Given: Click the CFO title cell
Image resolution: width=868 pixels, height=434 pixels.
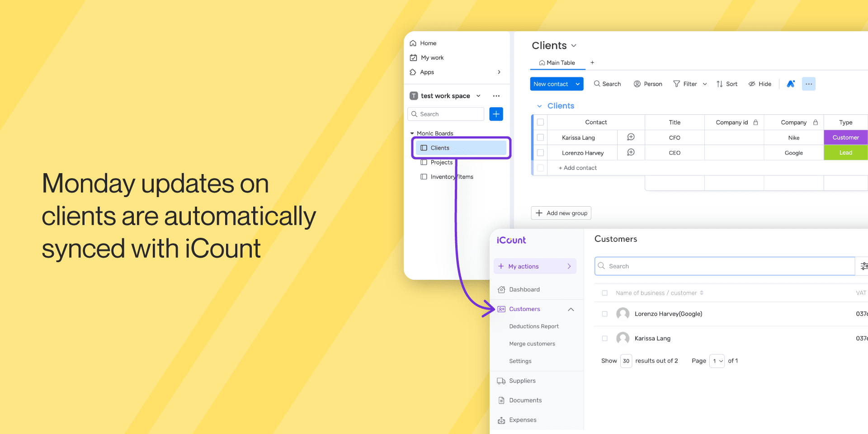Looking at the screenshot, I should pos(675,137).
